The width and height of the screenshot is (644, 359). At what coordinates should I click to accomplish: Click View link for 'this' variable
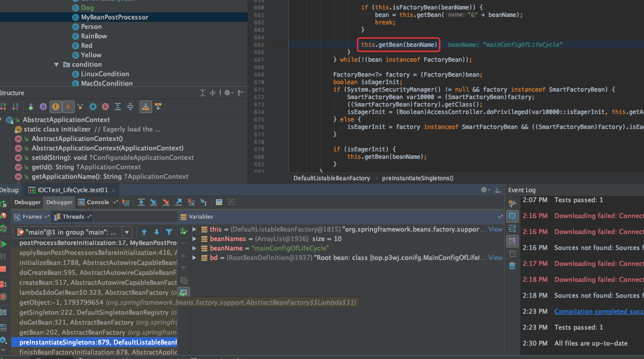[495, 230]
